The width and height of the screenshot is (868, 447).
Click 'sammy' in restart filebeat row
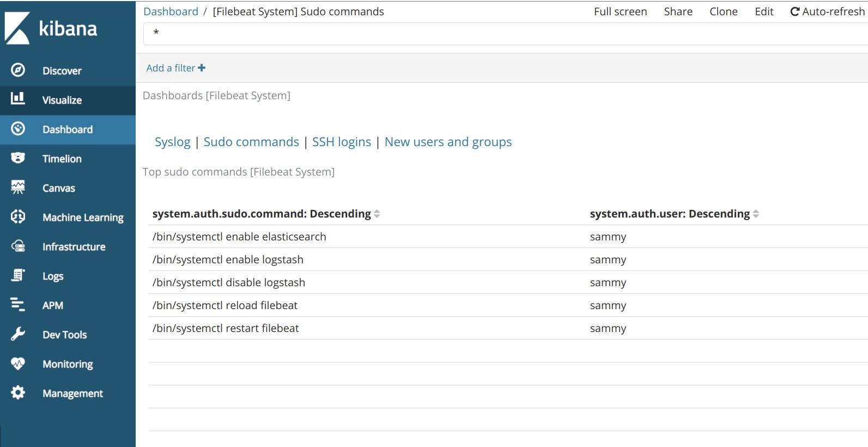608,329
